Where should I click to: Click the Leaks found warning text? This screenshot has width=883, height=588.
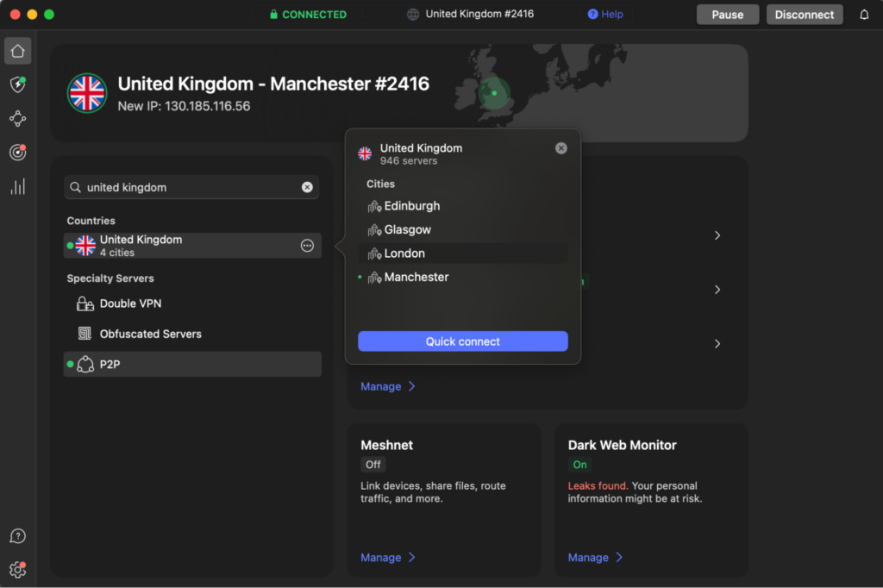tap(597, 485)
